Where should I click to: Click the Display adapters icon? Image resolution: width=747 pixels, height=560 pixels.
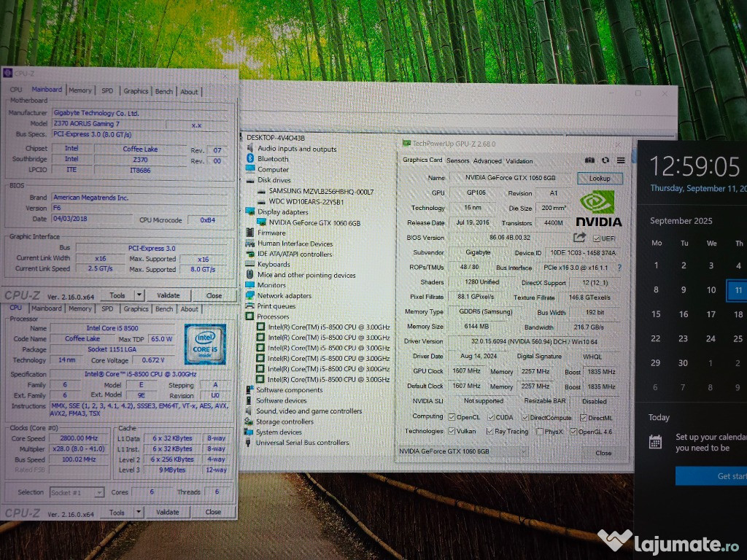click(250, 211)
